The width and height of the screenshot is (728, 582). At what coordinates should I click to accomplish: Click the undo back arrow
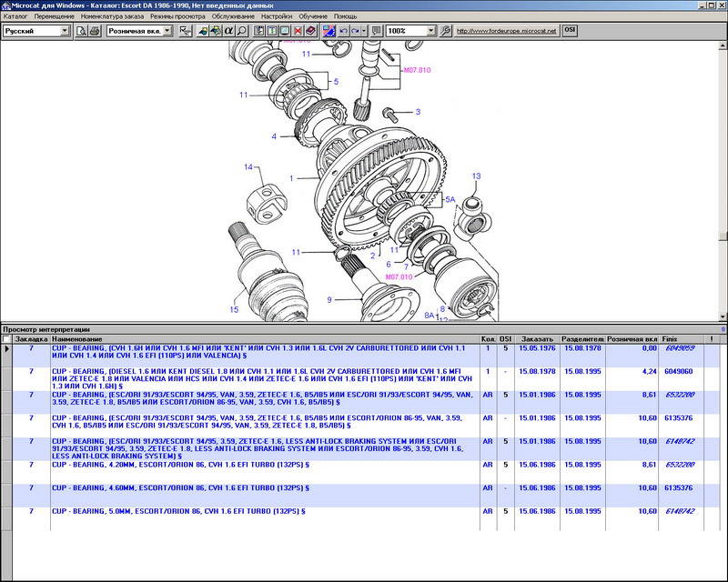pos(344,31)
